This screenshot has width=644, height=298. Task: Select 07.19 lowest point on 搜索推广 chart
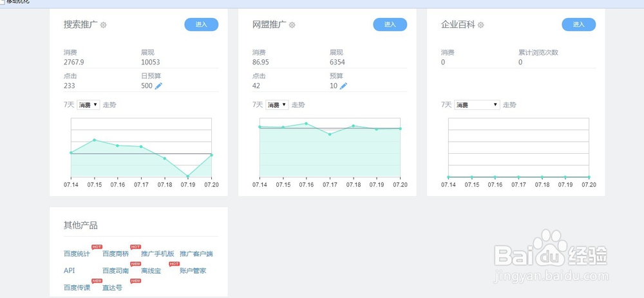187,176
